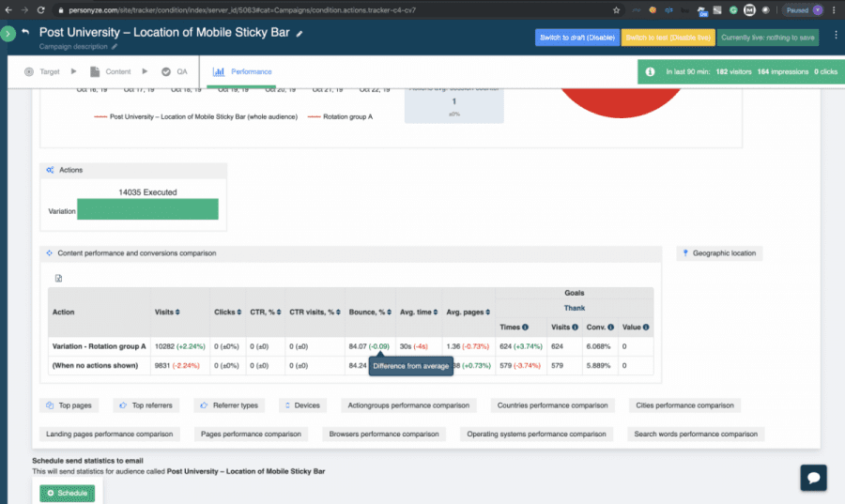Click the green Variation executed bar

[x=147, y=209]
